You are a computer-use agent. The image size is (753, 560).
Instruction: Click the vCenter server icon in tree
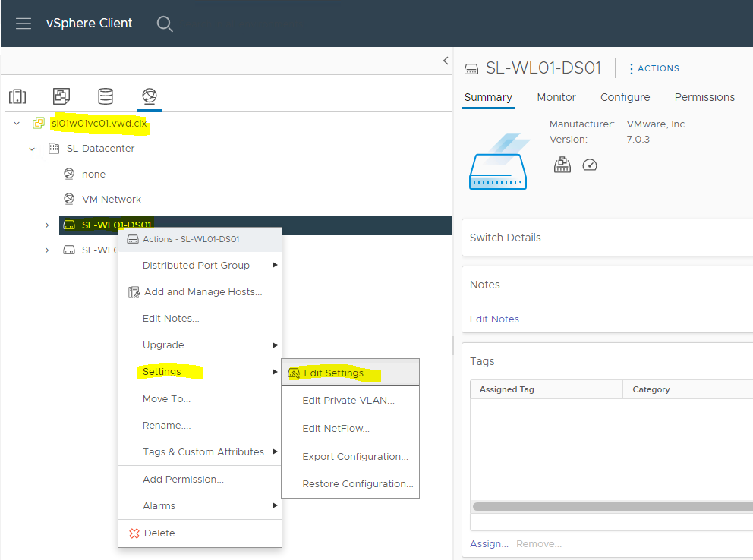(x=39, y=124)
